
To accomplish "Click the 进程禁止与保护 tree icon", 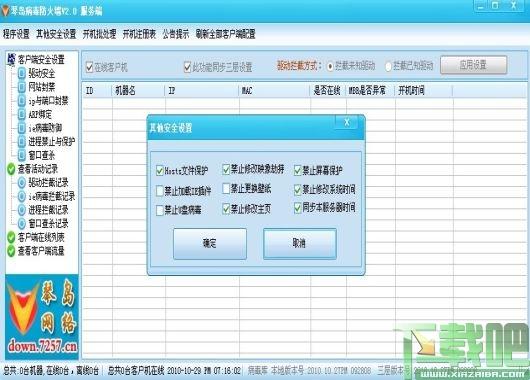I will click(22, 141).
